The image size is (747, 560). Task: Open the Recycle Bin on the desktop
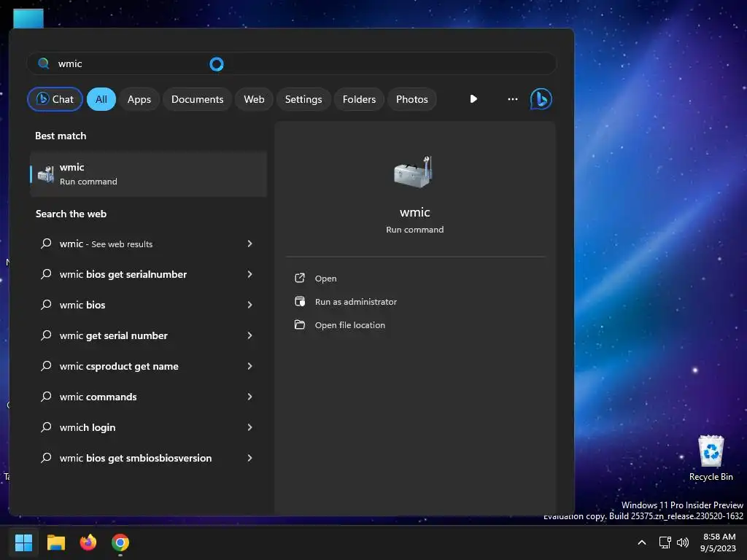coord(711,458)
